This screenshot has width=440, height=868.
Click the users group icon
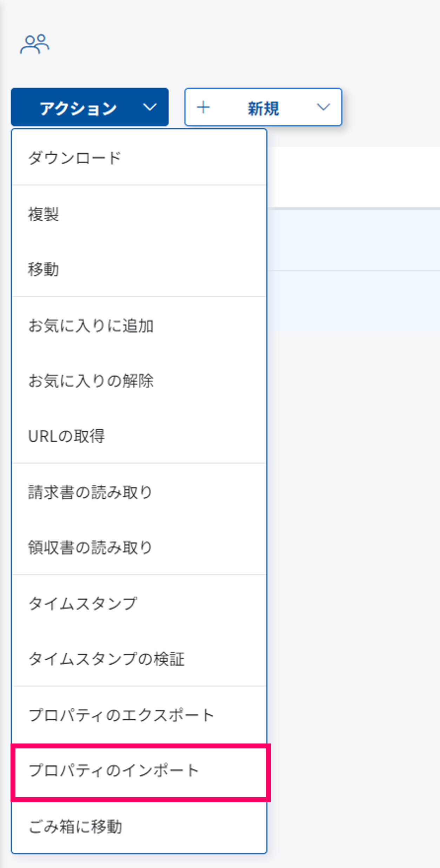(34, 44)
